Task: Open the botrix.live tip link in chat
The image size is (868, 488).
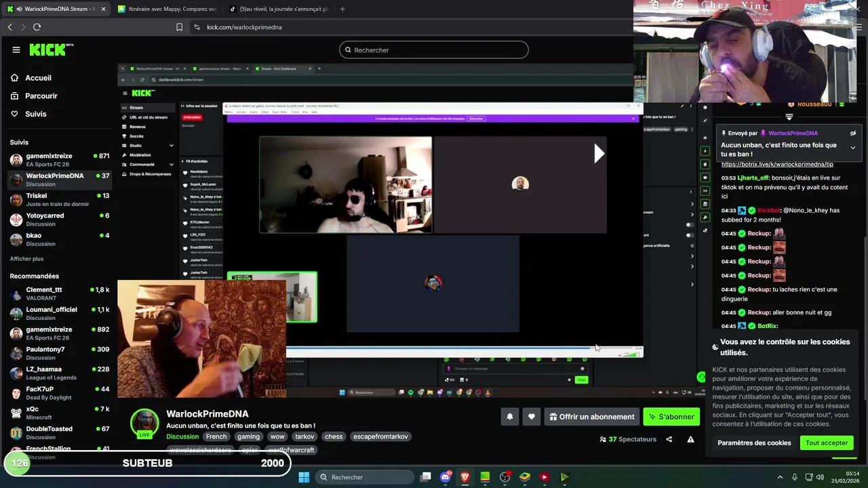Action: [777, 164]
